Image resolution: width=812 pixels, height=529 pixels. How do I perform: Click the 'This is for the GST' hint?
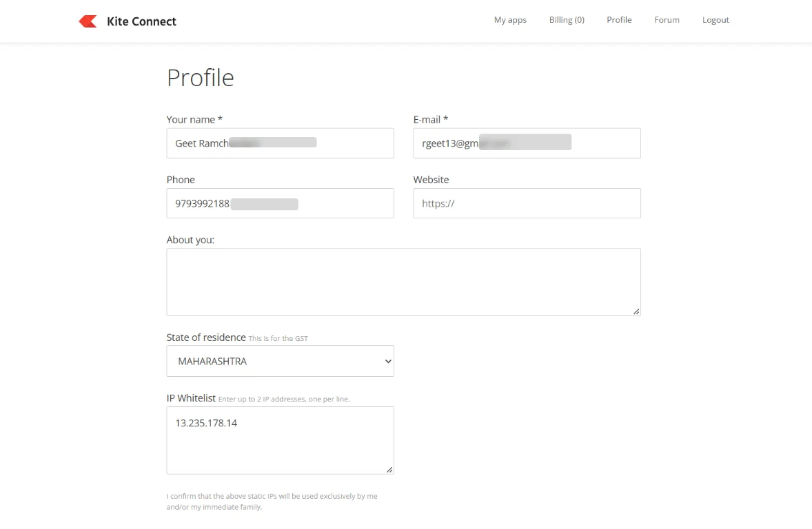(278, 338)
